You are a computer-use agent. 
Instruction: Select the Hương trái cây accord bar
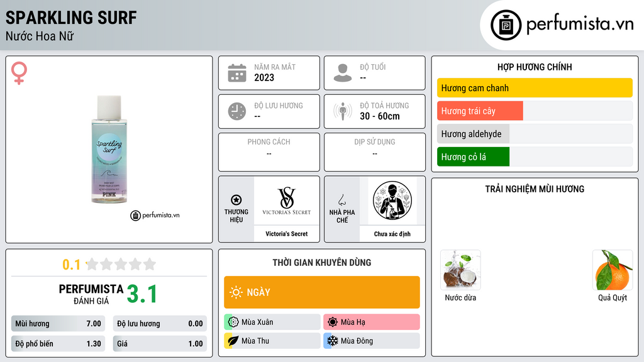535,111
